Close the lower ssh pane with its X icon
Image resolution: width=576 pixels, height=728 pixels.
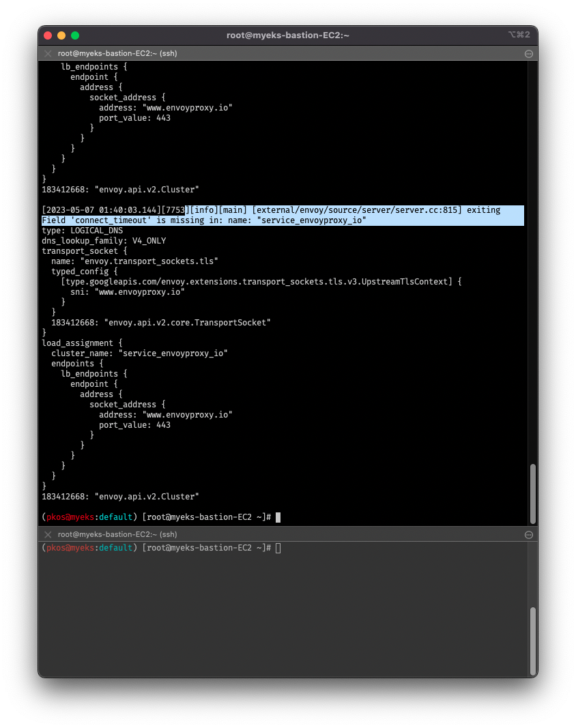click(48, 534)
